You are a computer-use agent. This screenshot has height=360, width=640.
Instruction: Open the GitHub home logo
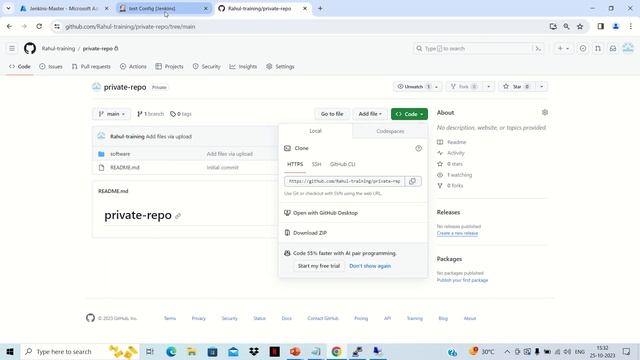pos(30,49)
